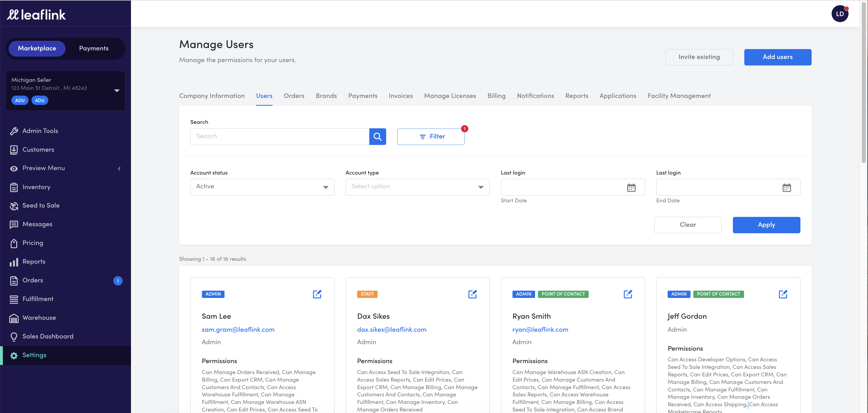Image resolution: width=868 pixels, height=413 pixels.
Task: Collapse the Preview Menu chevron
Action: [119, 168]
